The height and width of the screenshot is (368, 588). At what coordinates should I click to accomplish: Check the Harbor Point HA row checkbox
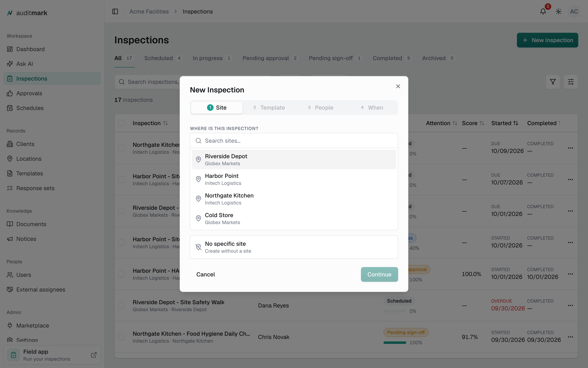[x=121, y=274]
